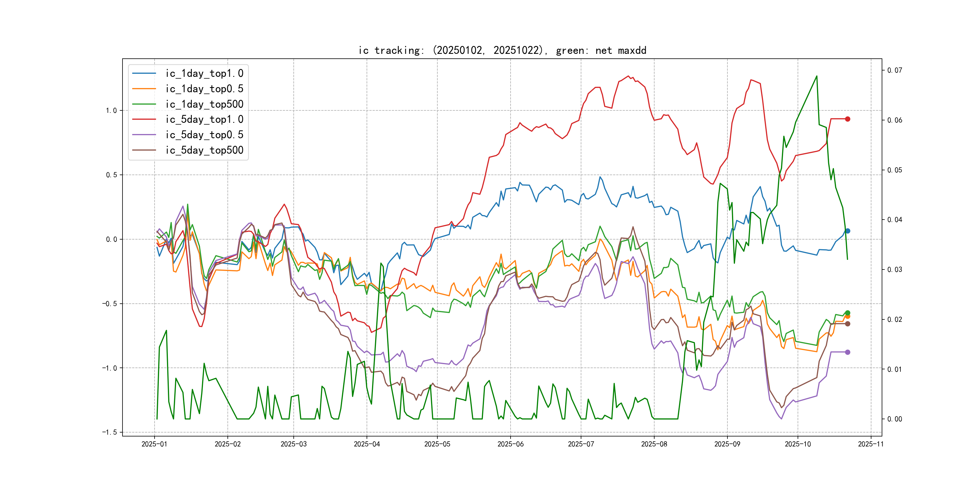980x490 pixels.
Task: Click the chart title text
Action: [x=502, y=50]
